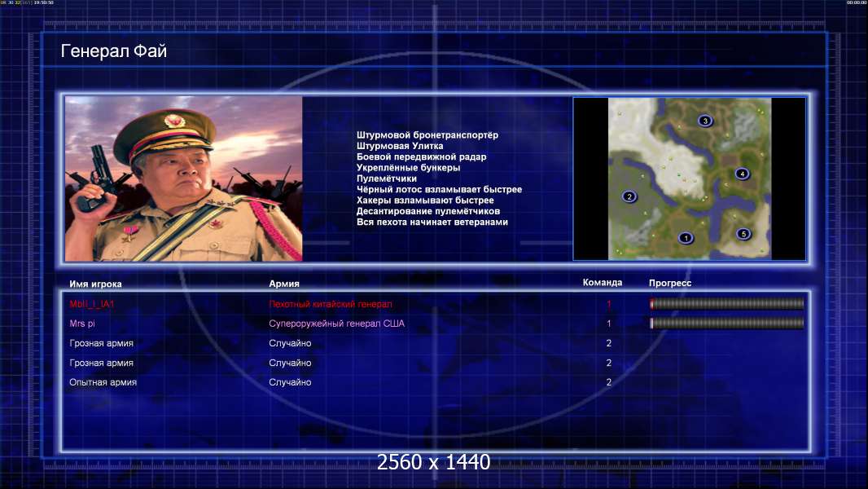Click the 'Штурмовой бронетранспортёр' ability line

427,135
